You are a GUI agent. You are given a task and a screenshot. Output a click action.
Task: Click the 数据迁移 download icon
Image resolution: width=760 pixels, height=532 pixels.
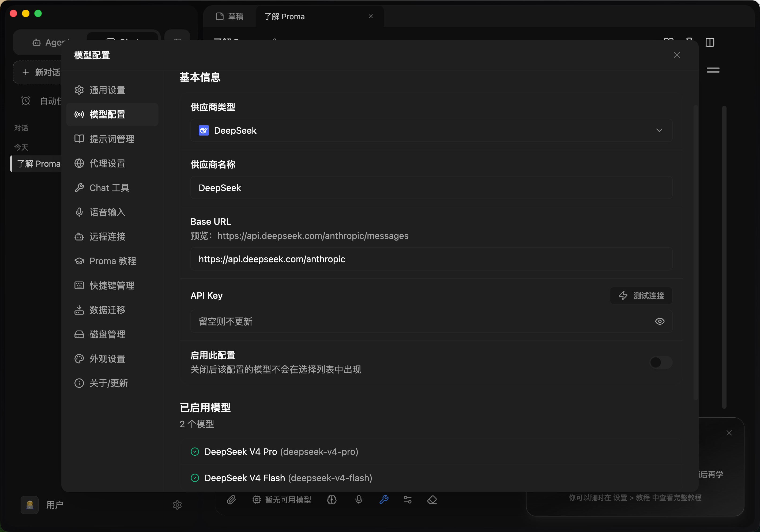[x=79, y=310]
